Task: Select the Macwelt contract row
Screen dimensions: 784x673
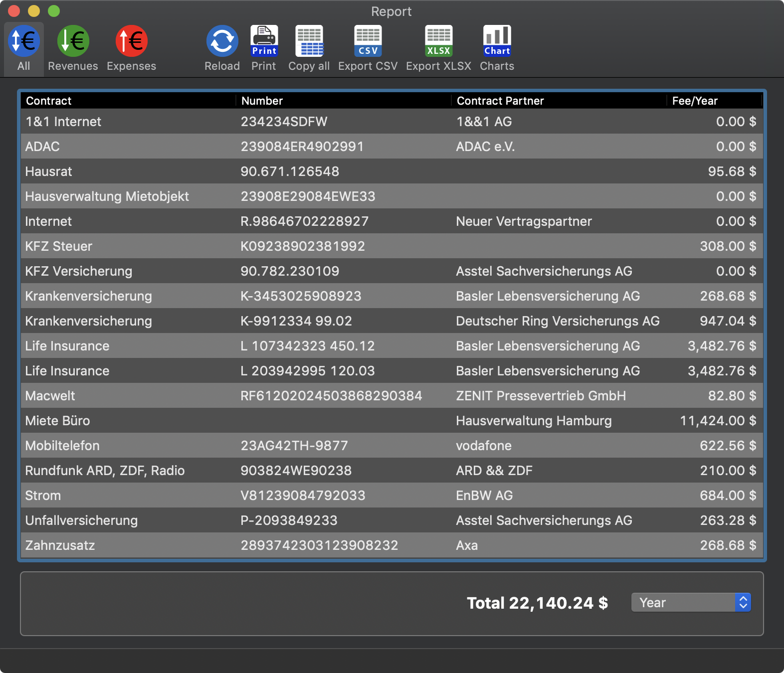Action: point(392,395)
